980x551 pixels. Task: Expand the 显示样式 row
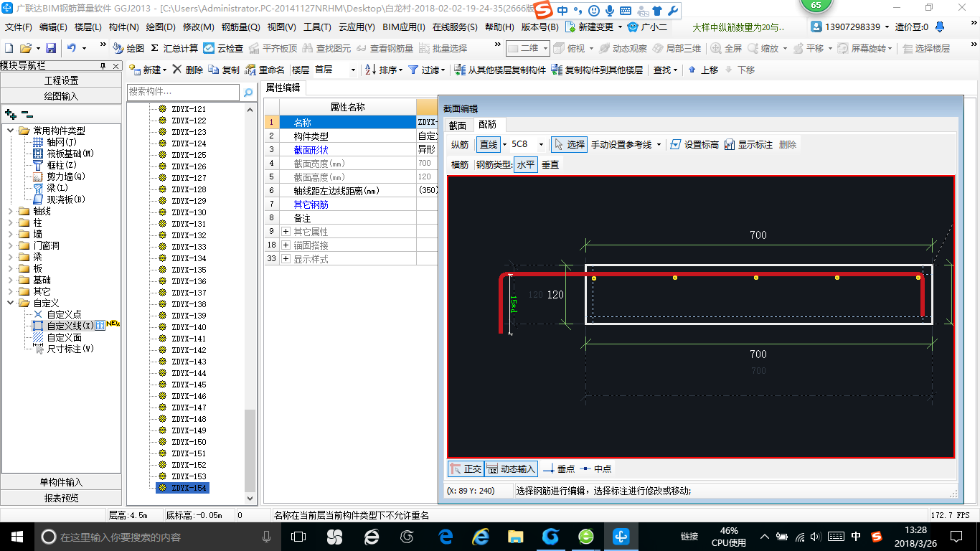[286, 258]
